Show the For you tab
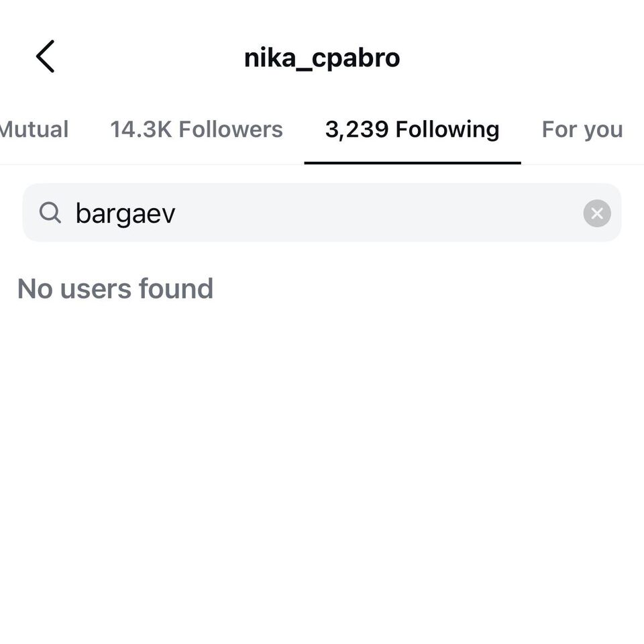The height and width of the screenshot is (644, 644). point(582,129)
